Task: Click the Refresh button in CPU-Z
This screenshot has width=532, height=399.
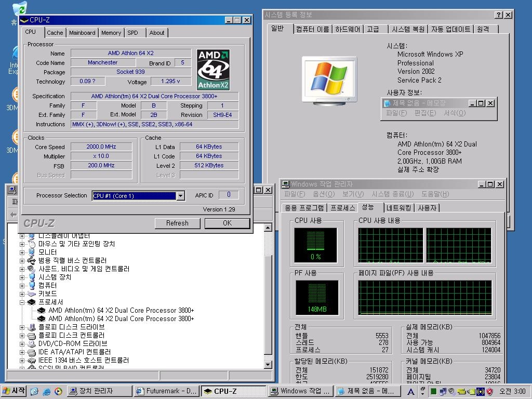Action: tap(177, 223)
